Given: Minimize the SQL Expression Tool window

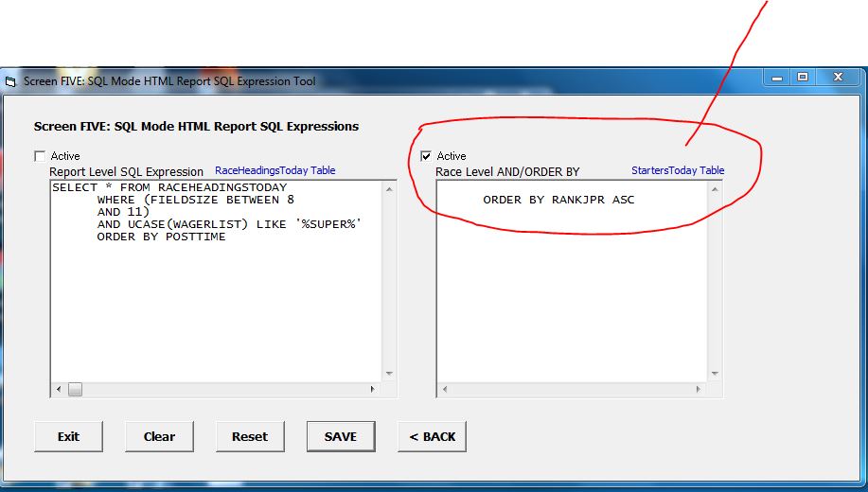Looking at the screenshot, I should [777, 78].
